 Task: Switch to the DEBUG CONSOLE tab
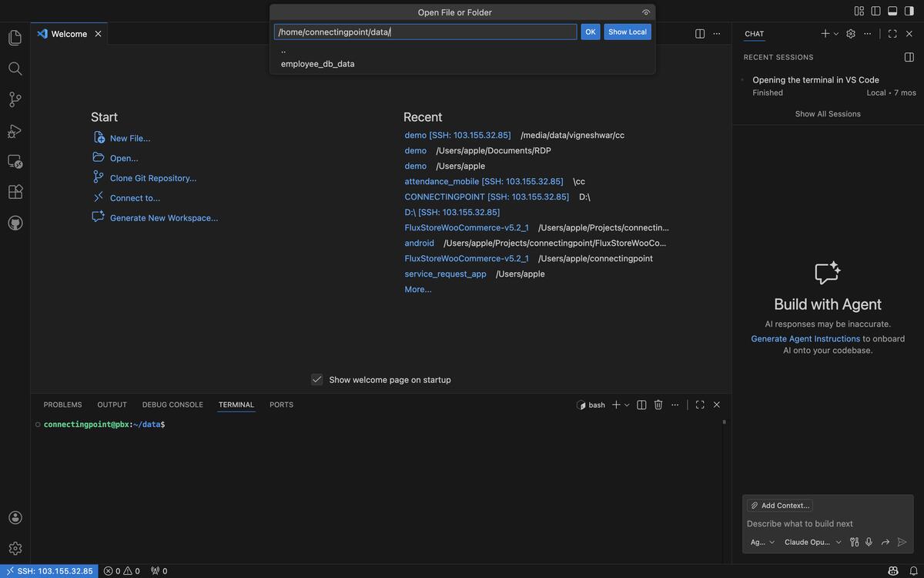point(172,405)
